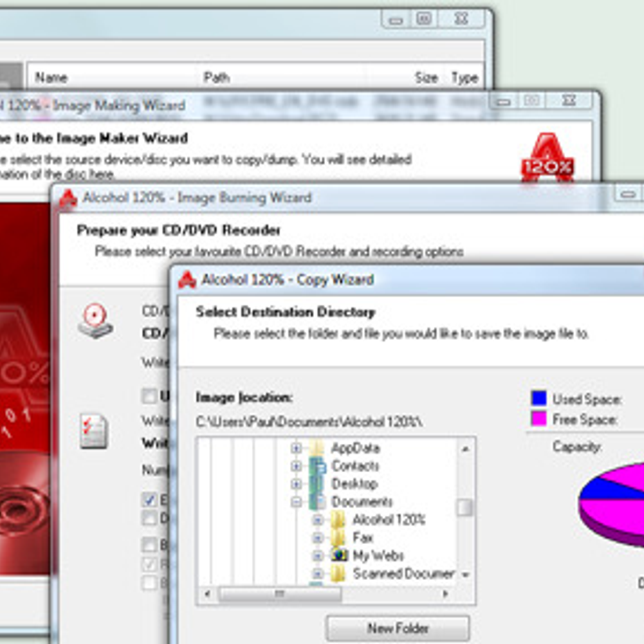Screen dimensions: 644x644
Task: Select the CD/DVD recorder drive icon
Action: 95,321
